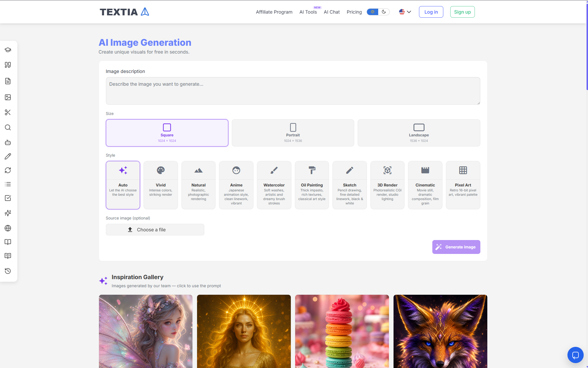Use the golden goddess gallery image
This screenshot has height=368, width=588.
pos(244,331)
